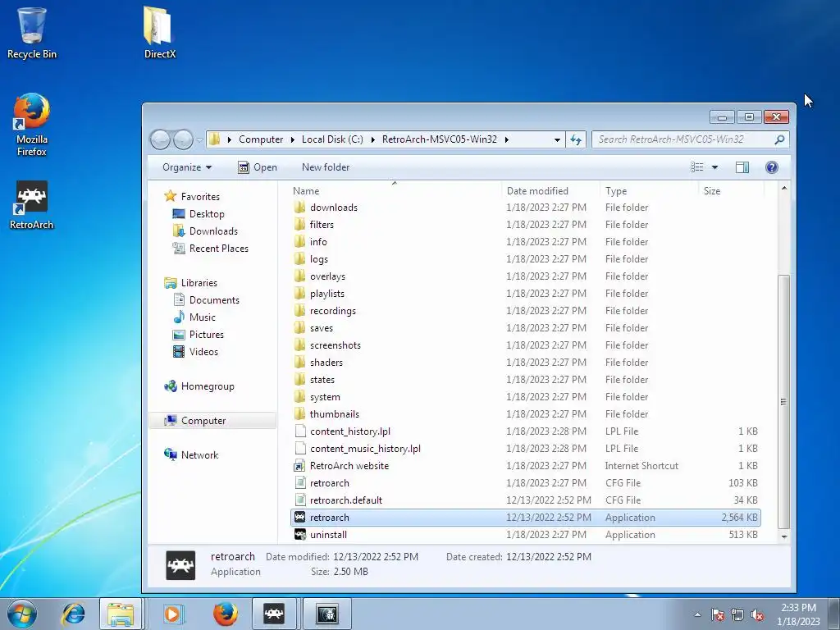Select the retroarch.default CFG file

(345, 500)
